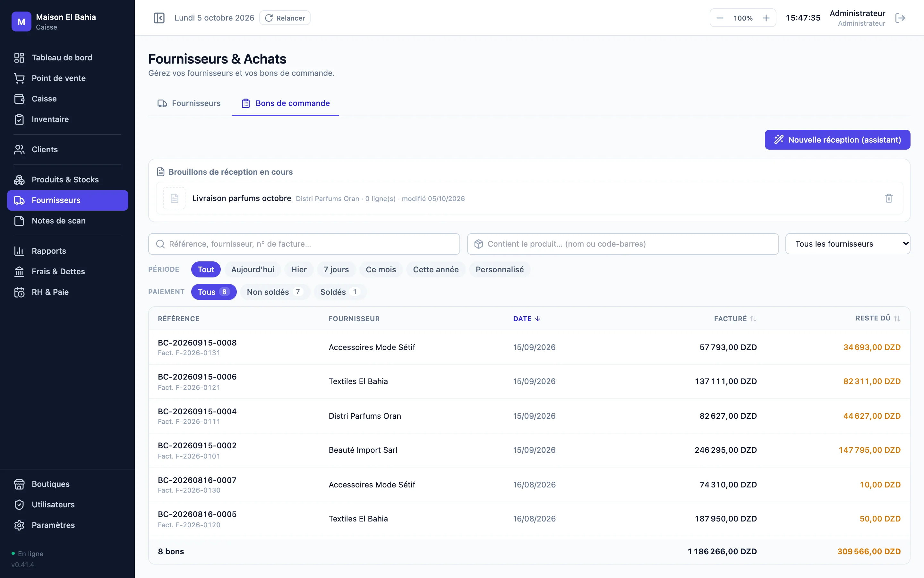Screen dimensions: 924x578
Task: Filter period to Ce mois
Action: (381, 269)
